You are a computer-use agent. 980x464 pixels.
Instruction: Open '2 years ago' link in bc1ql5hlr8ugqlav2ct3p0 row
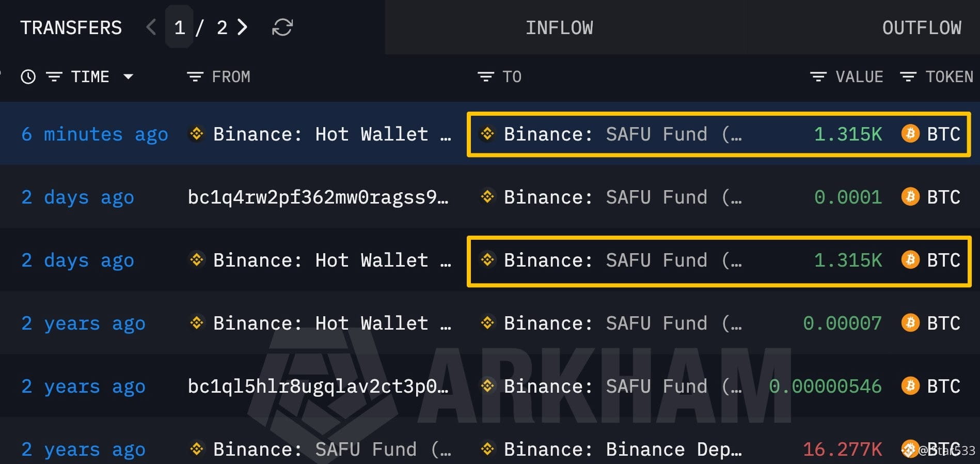coord(83,386)
